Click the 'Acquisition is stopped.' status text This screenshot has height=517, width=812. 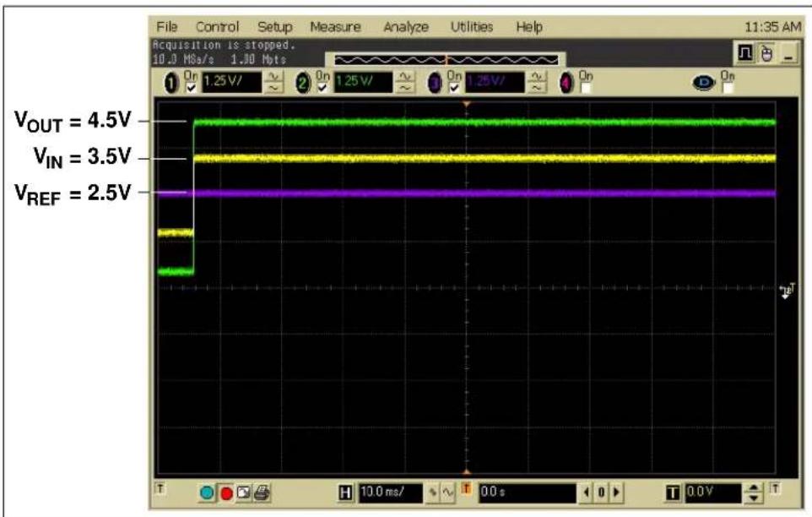pos(224,46)
